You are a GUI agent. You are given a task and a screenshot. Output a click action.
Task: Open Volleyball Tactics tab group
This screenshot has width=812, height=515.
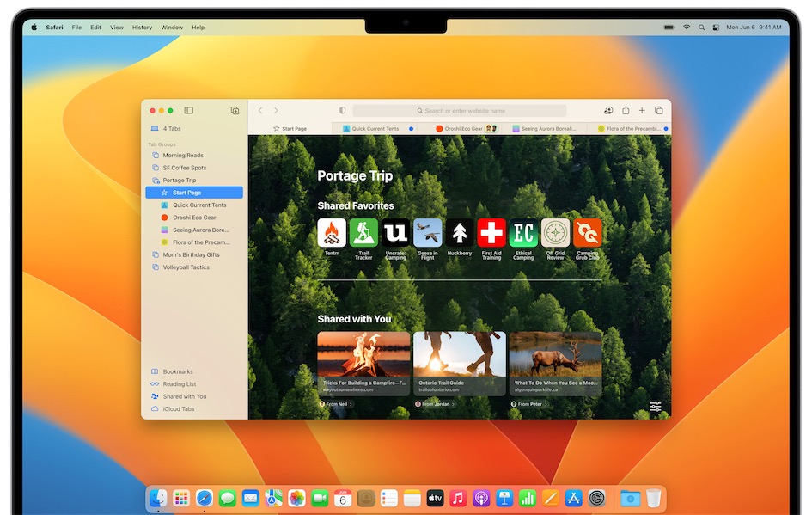[x=194, y=267]
